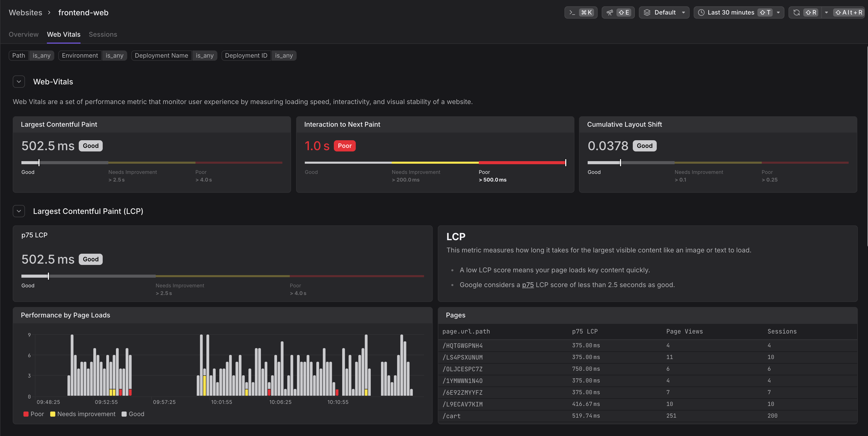868x436 pixels.
Task: Go back to Websites breadcrumb
Action: [25, 12]
